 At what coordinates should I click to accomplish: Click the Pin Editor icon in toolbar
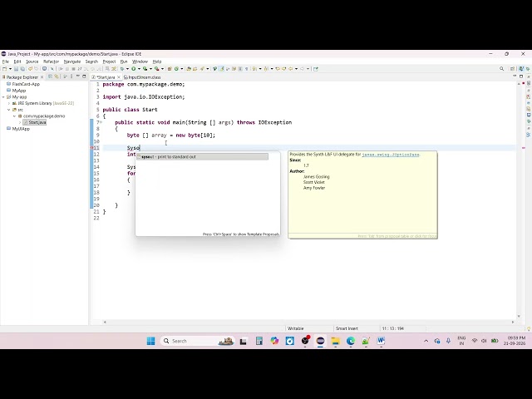click(x=316, y=69)
